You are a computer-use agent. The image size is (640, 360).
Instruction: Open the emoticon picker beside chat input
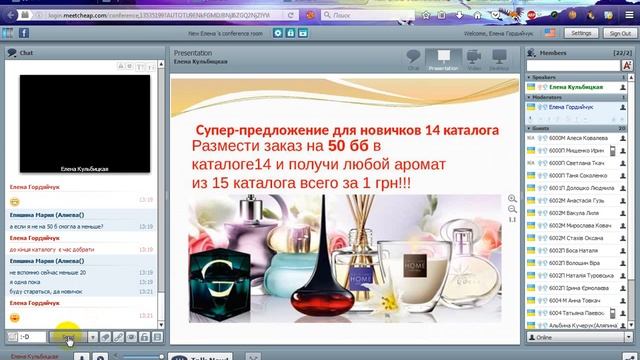click(12, 337)
